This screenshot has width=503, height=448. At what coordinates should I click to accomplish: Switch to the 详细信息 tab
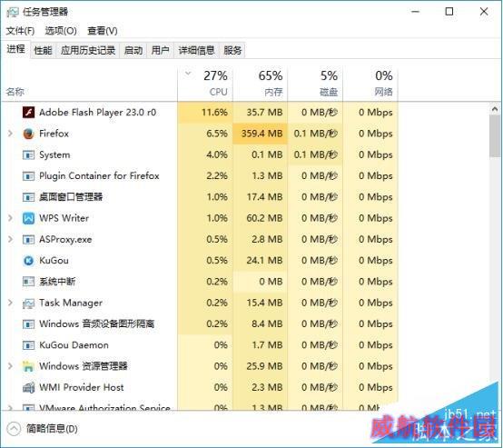click(x=196, y=50)
